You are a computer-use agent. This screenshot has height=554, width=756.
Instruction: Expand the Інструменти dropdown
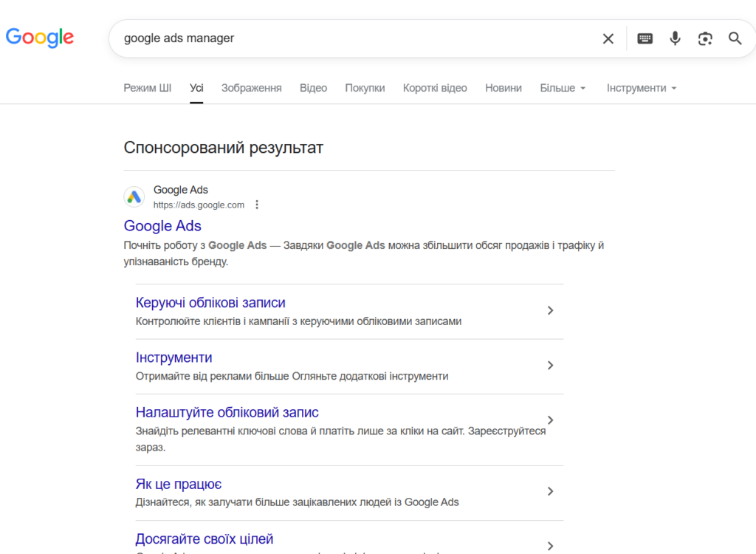coord(642,88)
